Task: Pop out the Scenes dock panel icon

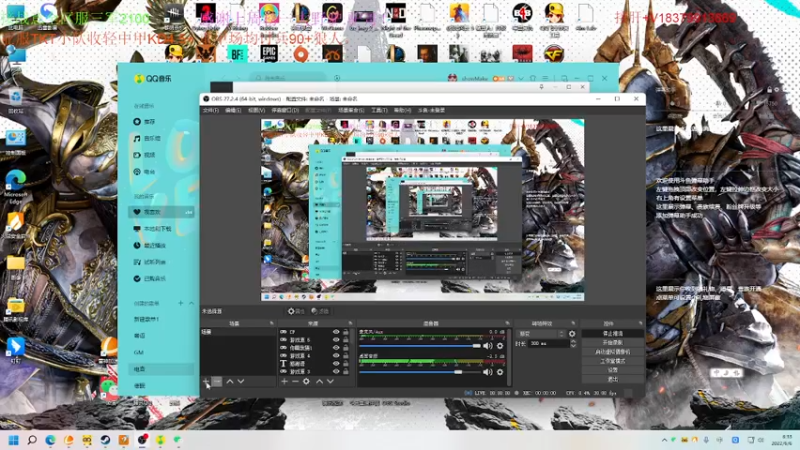Action: (271, 323)
